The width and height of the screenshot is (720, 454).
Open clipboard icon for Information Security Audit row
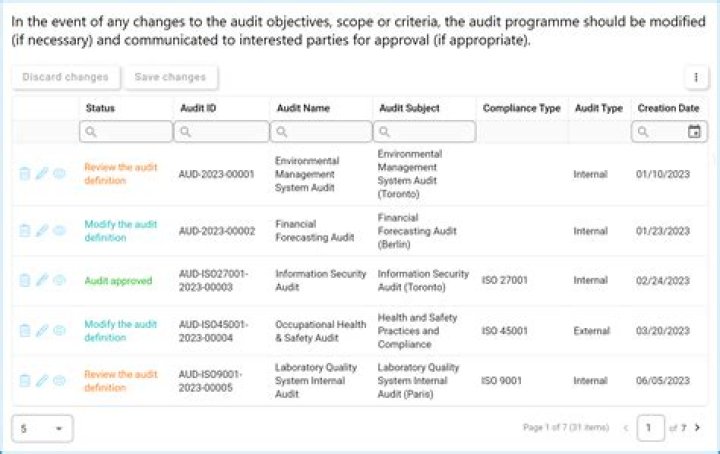[25, 280]
